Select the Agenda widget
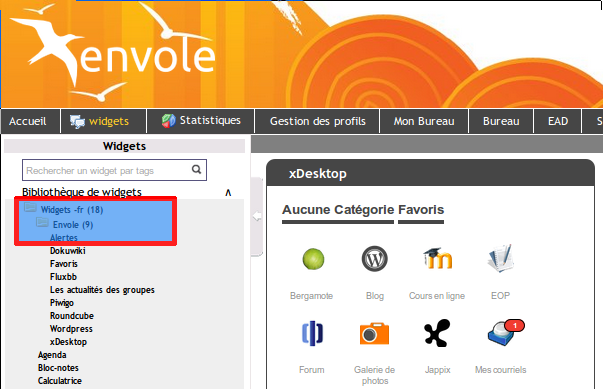 coord(52,355)
